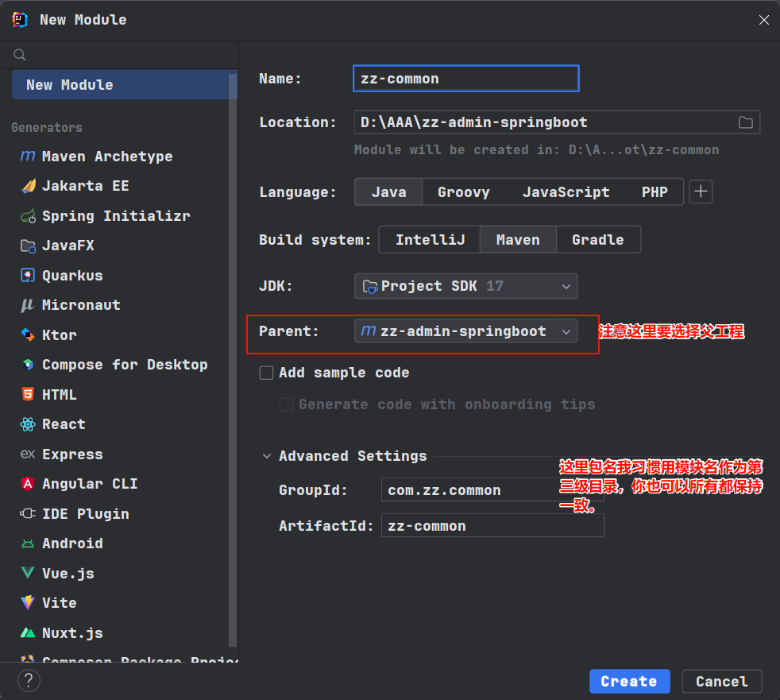Click the Maven Archetype generator icon
Image resolution: width=780 pixels, height=700 pixels.
pyautogui.click(x=28, y=157)
